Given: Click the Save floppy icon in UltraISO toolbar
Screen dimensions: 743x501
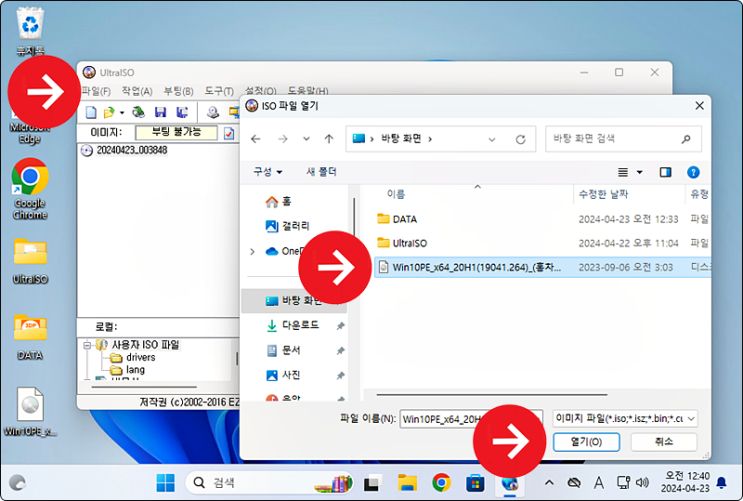Looking at the screenshot, I should (x=161, y=112).
